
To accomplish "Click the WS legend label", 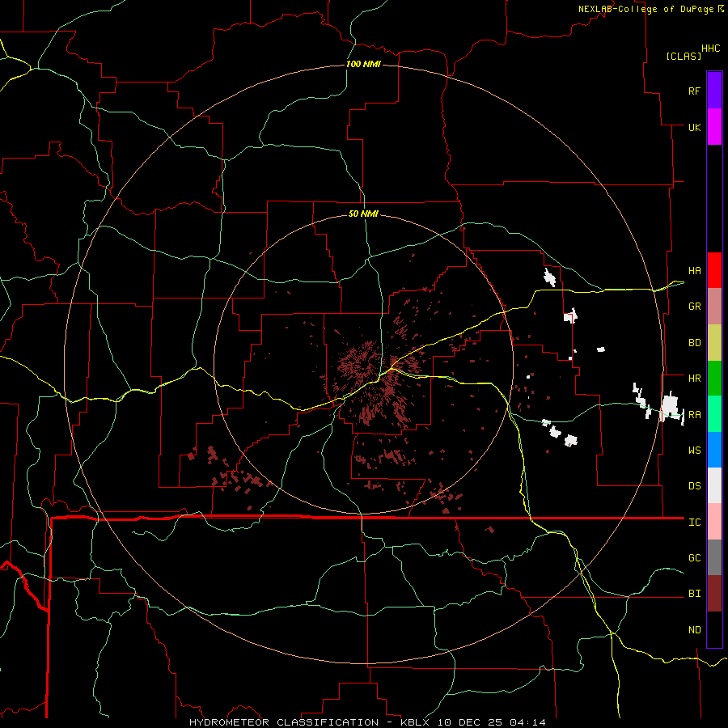I will click(x=694, y=451).
